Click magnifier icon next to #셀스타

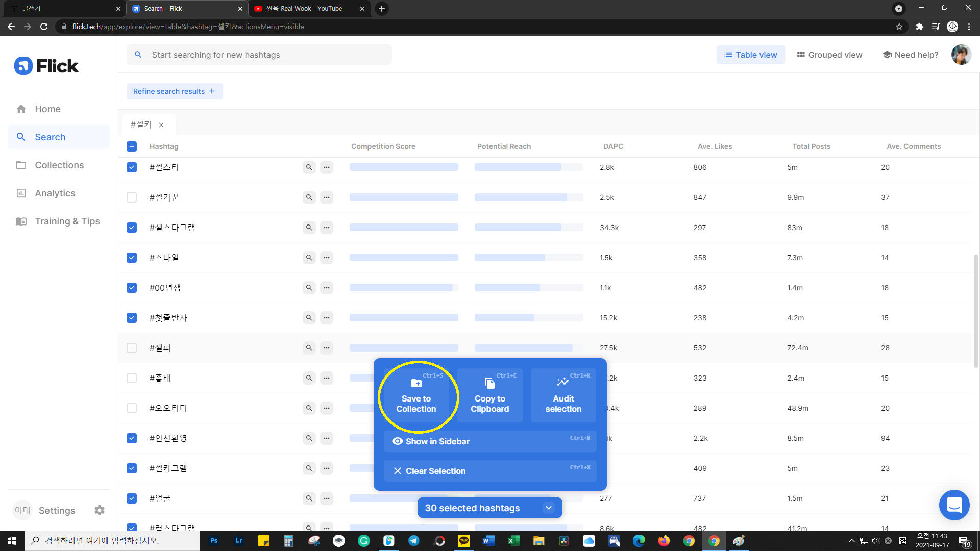coord(309,167)
